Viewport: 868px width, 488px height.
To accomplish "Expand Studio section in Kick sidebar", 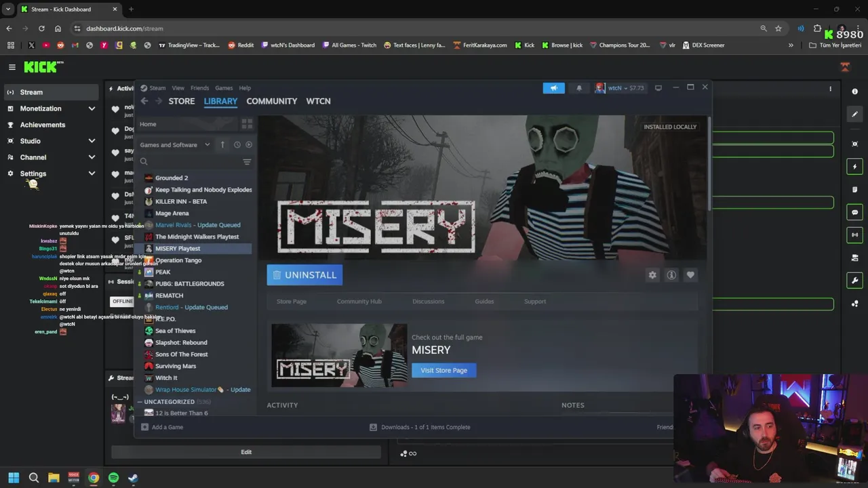I will (92, 141).
